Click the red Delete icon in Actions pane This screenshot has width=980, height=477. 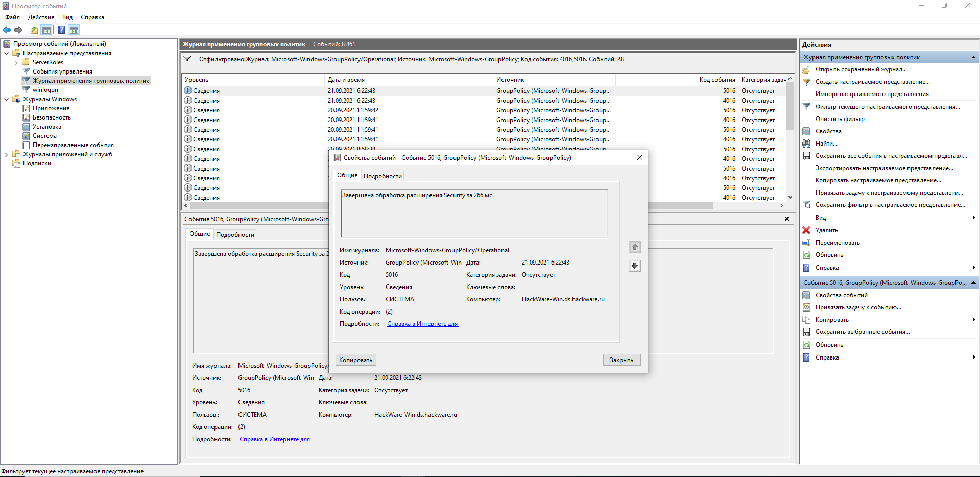(806, 230)
